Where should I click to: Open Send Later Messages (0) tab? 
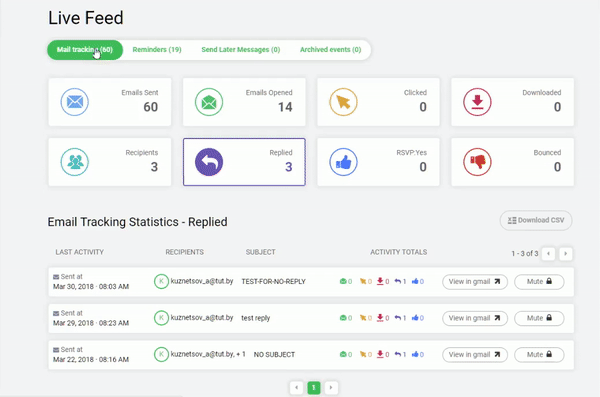pos(241,50)
